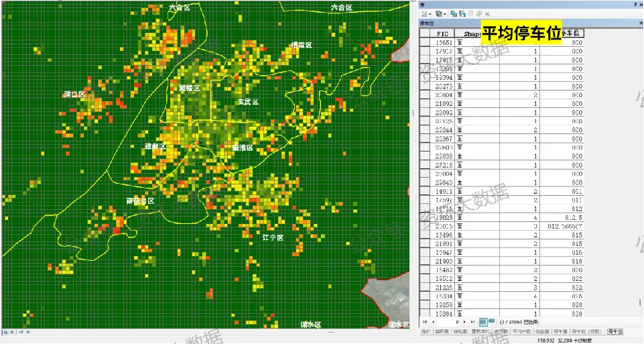Image resolution: width=644 pixels, height=344 pixels.
Task: Switch to Layout View in map
Action: point(12,332)
